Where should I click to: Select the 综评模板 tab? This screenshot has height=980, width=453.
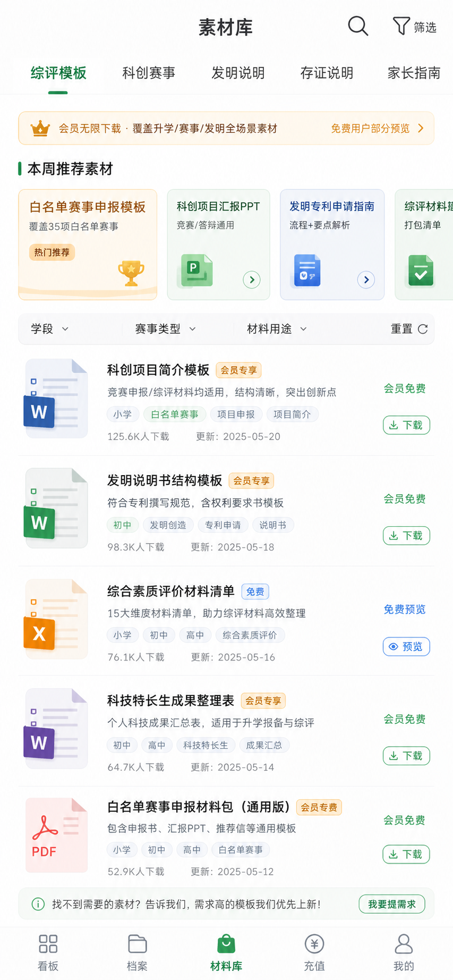(58, 73)
